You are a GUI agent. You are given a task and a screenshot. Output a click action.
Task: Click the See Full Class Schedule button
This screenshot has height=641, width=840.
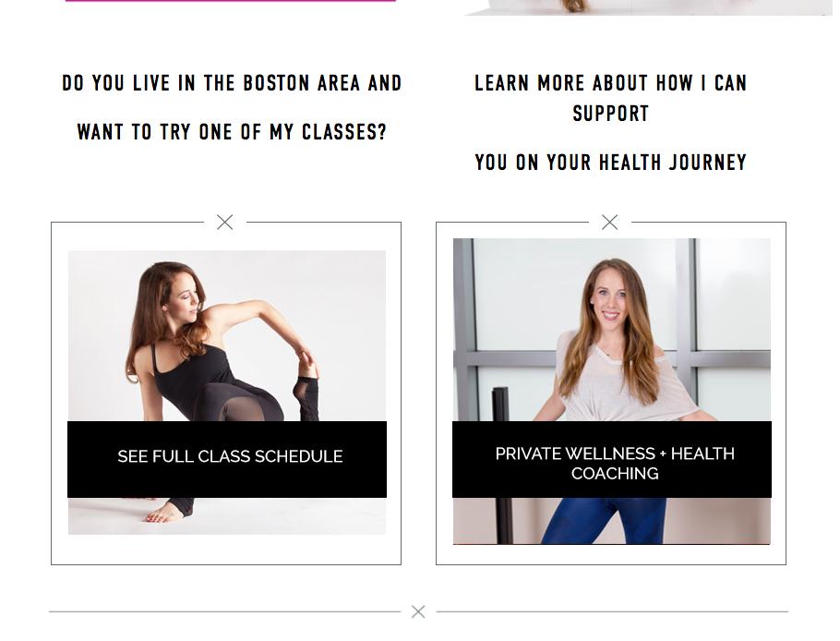(226, 459)
